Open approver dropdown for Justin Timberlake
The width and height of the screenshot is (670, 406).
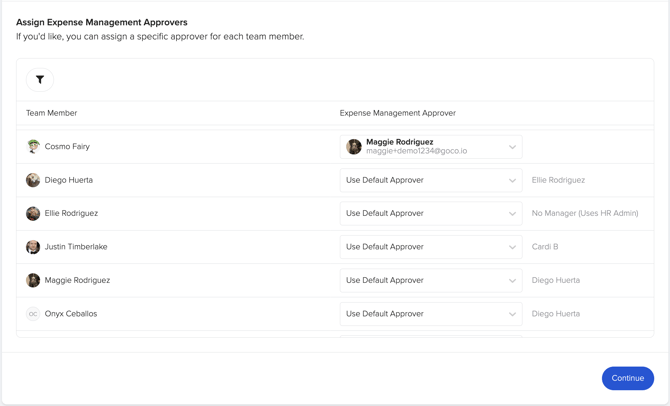(x=431, y=247)
